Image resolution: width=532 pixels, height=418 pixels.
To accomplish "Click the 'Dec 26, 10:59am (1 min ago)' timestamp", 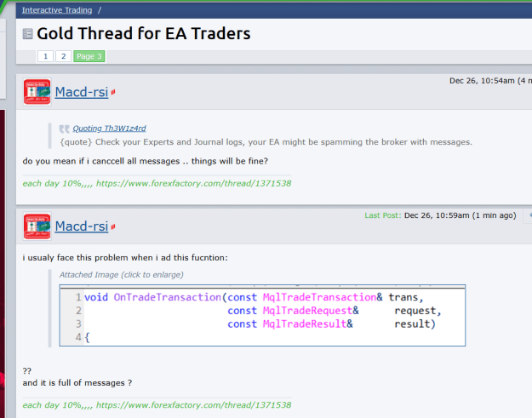I will tap(460, 215).
